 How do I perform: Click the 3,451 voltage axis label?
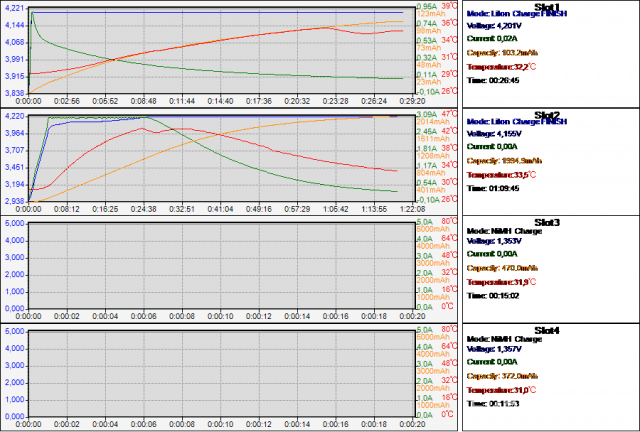tap(14, 167)
